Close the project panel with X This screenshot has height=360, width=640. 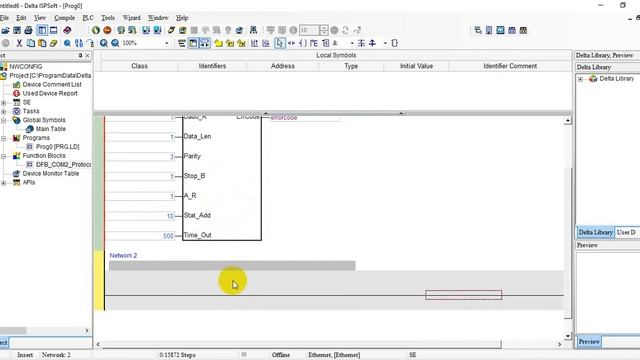pos(87,56)
